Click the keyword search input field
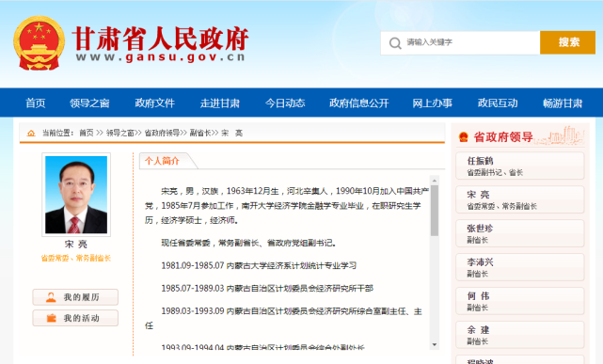 460,42
